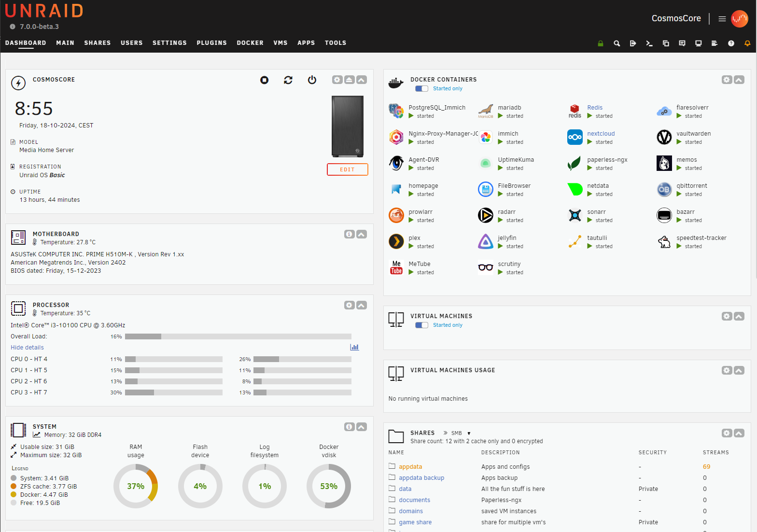Viewport: 757px width, 532px height.
Task: Open the Tools tab
Action: (x=336, y=43)
